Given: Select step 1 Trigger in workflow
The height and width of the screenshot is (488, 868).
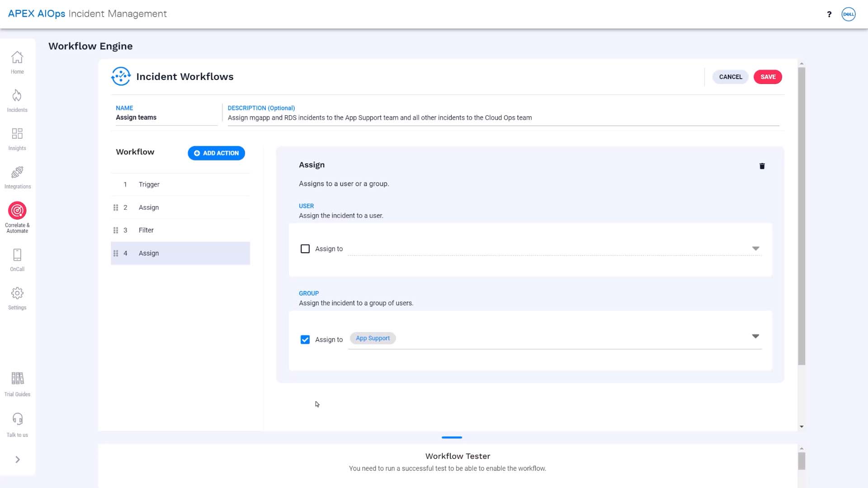Looking at the screenshot, I should [x=180, y=184].
